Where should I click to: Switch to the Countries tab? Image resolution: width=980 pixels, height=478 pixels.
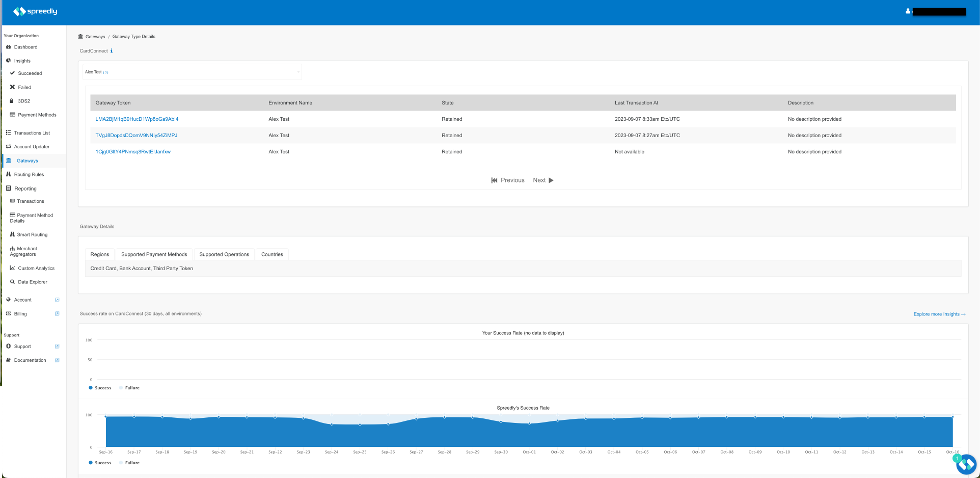(272, 254)
